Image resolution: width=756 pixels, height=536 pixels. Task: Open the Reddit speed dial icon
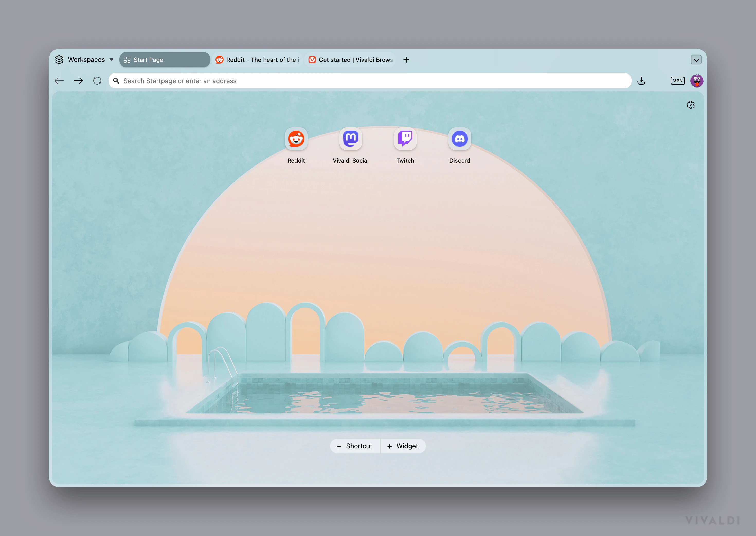click(x=296, y=139)
